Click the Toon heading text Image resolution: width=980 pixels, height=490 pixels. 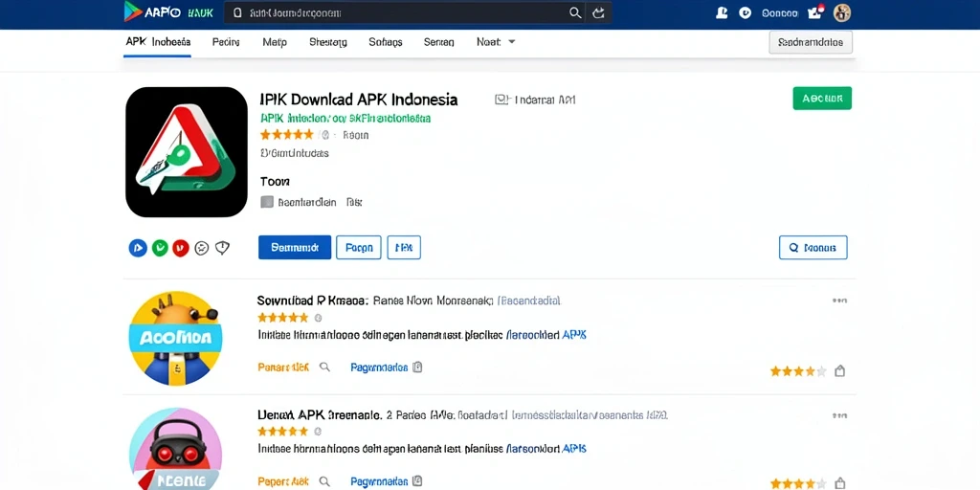pyautogui.click(x=275, y=182)
